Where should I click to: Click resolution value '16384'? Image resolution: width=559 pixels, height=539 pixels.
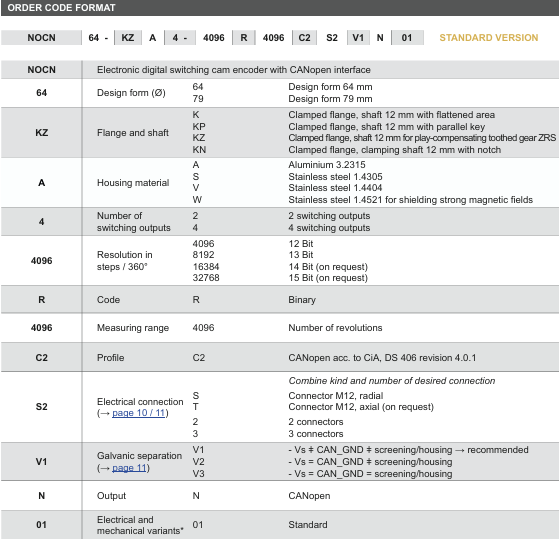coord(206,267)
